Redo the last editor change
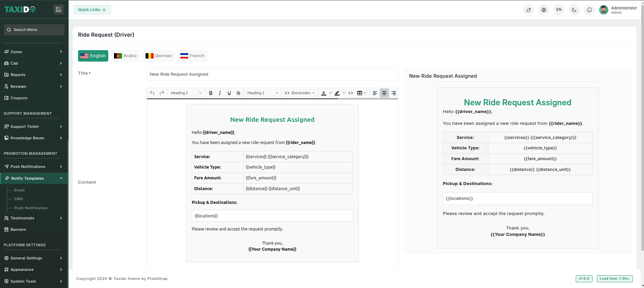This screenshot has height=288, width=644. (162, 93)
